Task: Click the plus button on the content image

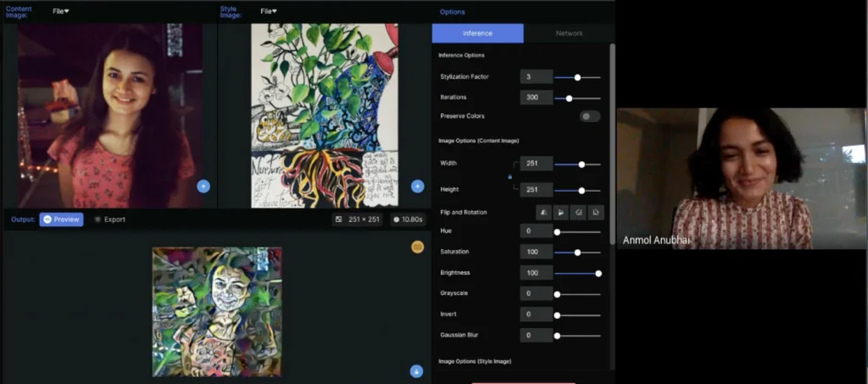Action: tap(203, 186)
